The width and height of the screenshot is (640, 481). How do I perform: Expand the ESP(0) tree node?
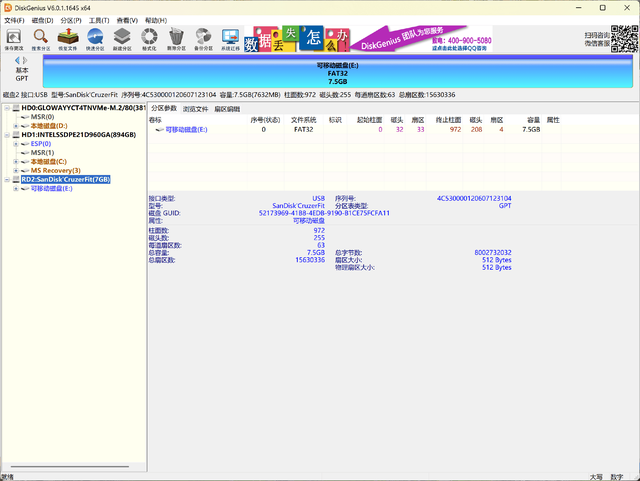[16, 144]
